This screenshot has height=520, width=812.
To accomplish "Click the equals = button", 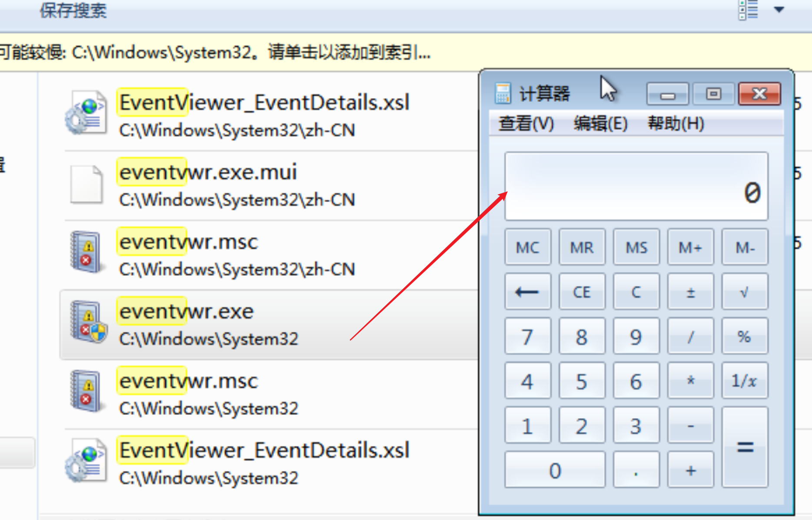I will pos(745,447).
